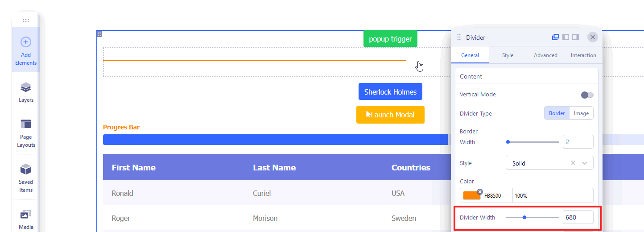Expand the Solid border style dropdown
644x232 pixels.
pos(585,163)
